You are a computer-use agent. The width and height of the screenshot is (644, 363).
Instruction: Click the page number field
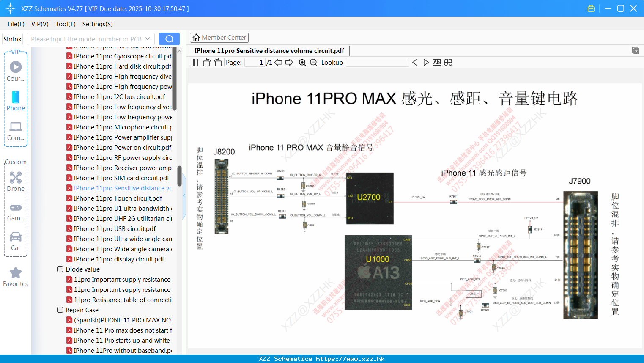coord(255,63)
